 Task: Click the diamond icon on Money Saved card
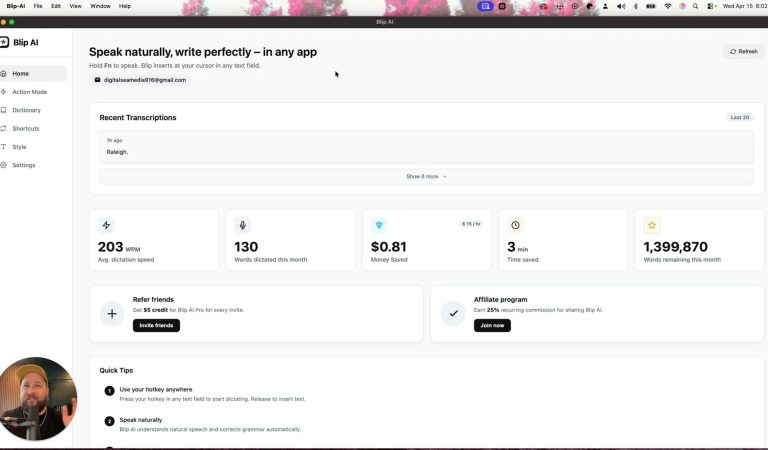[379, 225]
